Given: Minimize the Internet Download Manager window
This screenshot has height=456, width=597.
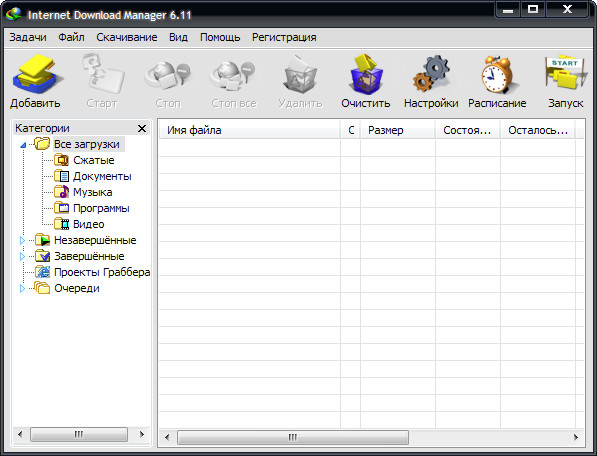Looking at the screenshot, I should (508, 10).
